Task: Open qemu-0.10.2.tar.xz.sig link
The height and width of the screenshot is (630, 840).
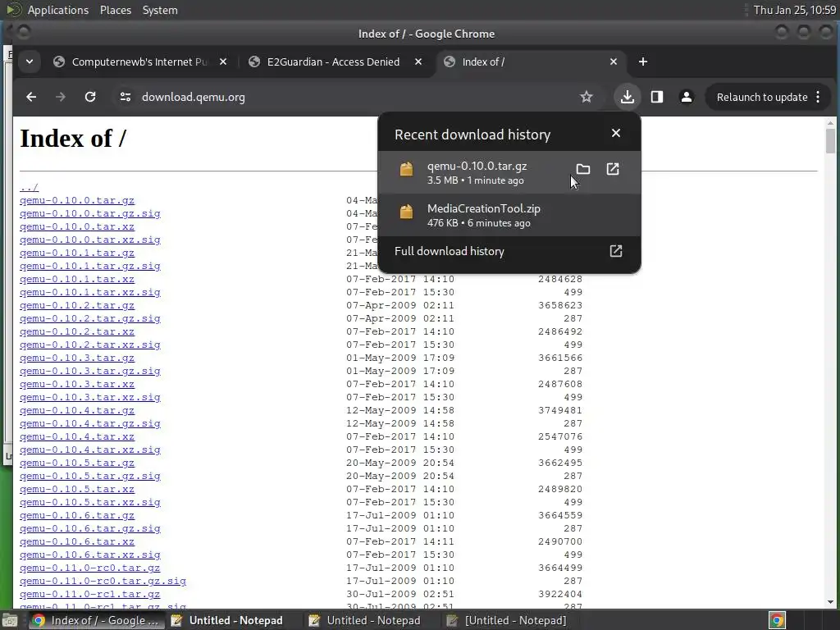Action: click(90, 345)
